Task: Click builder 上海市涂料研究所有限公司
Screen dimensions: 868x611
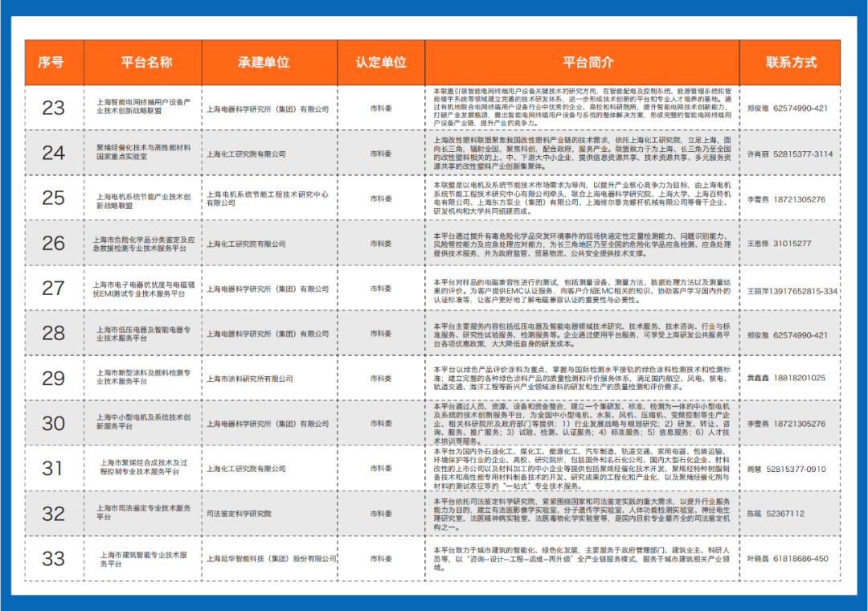Action: coord(250,379)
